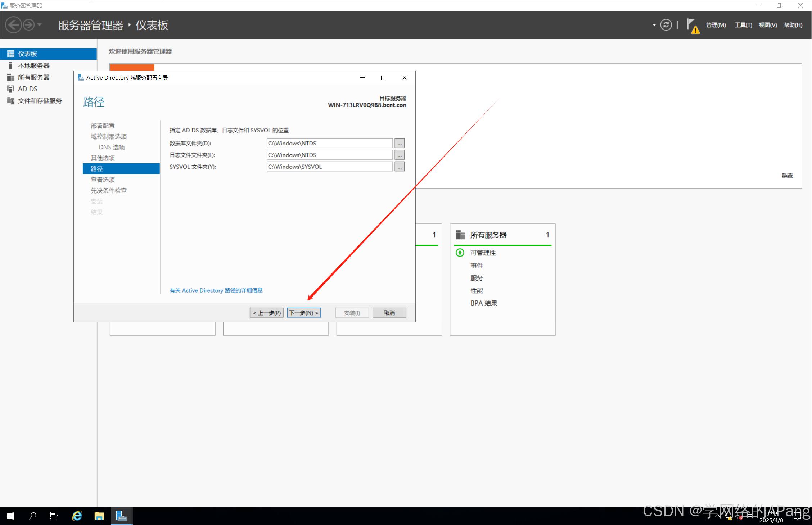Click 隐藏 link in welcome panel
Viewport: 812px width, 525px height.
click(x=787, y=176)
